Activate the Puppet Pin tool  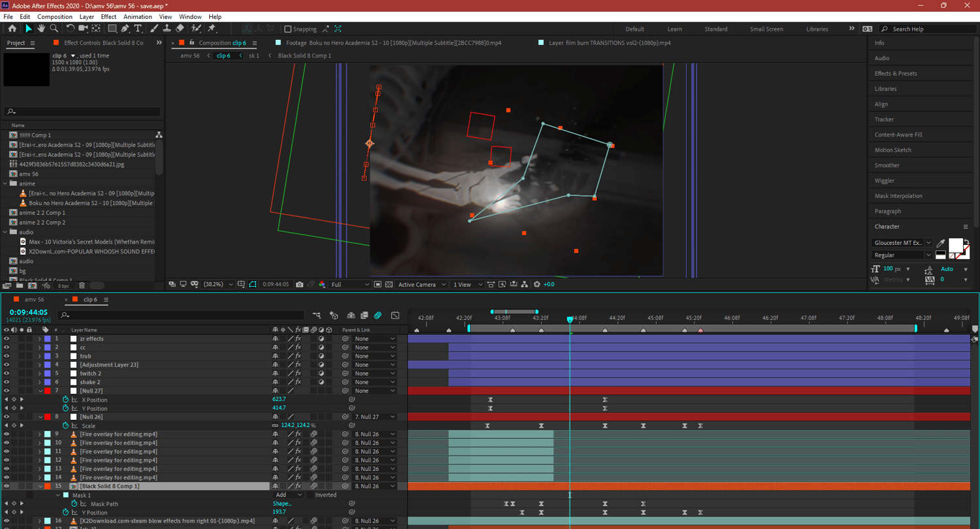212,29
